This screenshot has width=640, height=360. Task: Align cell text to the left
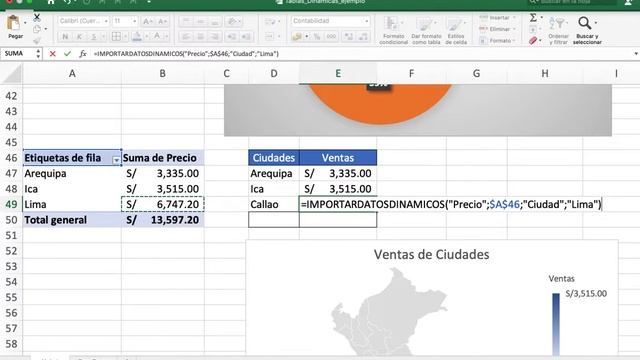pos(185,37)
